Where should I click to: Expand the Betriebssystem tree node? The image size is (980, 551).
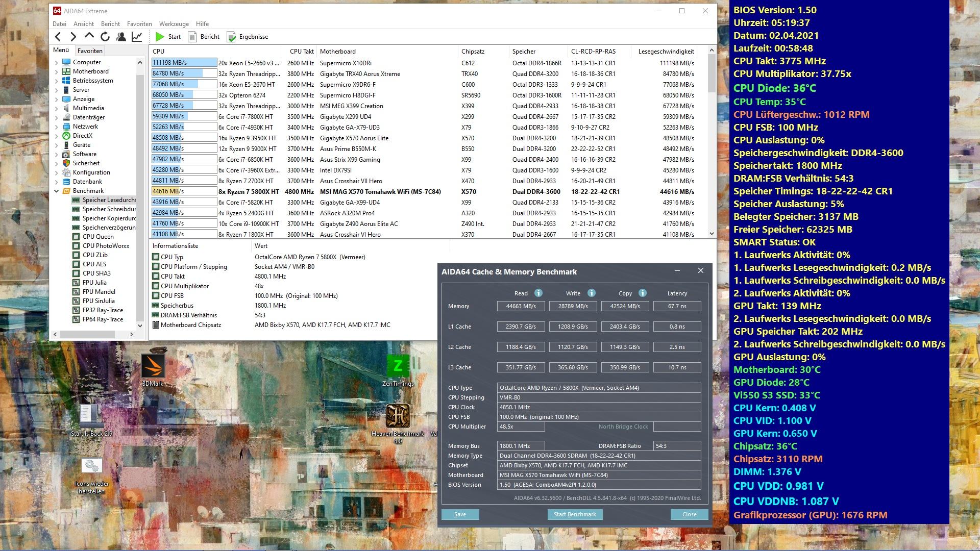click(x=56, y=81)
